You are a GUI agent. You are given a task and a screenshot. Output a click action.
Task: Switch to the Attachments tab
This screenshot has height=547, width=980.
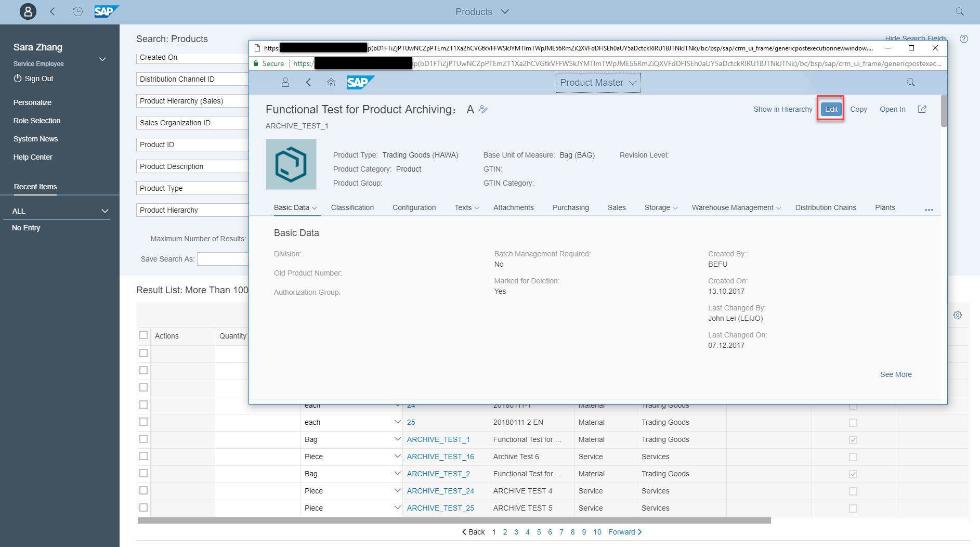[x=514, y=207]
